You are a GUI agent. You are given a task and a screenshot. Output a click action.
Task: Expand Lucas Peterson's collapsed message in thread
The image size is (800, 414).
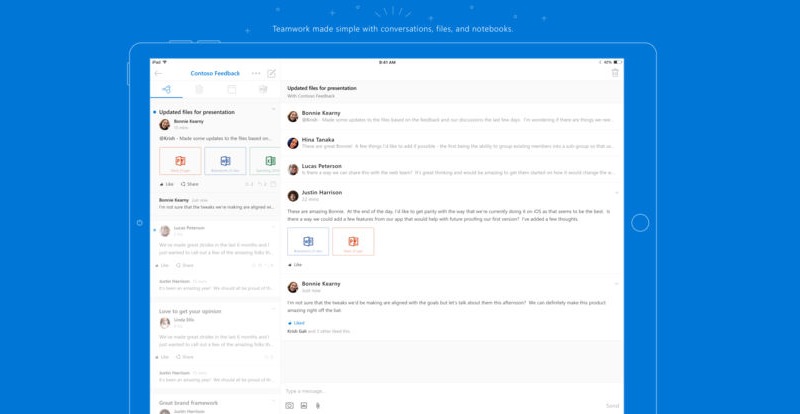tap(452, 169)
